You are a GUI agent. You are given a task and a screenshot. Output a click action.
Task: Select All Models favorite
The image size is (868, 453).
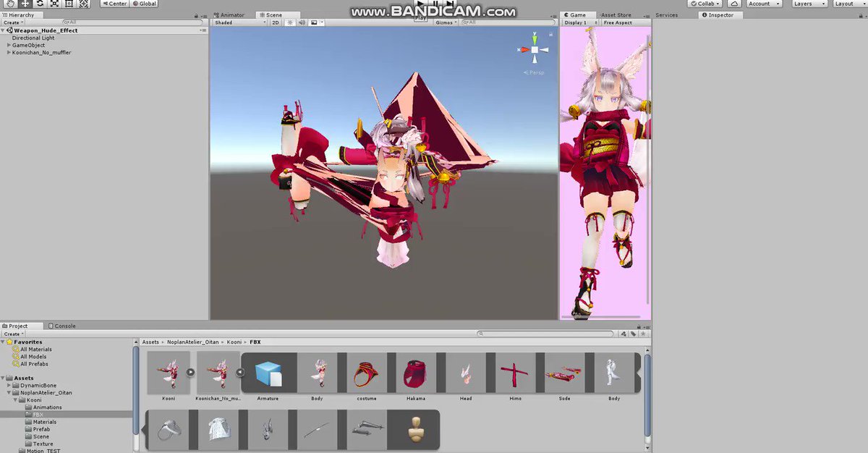(x=33, y=357)
